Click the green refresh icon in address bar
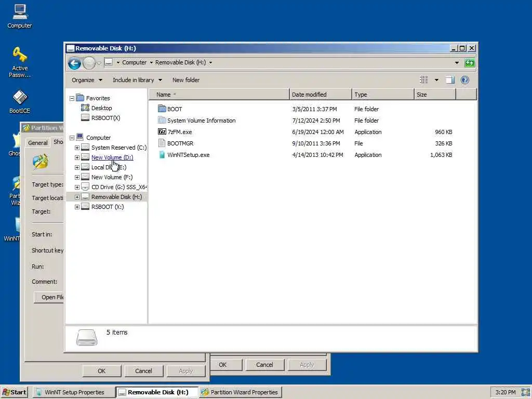Image resolution: width=532 pixels, height=399 pixels. [x=470, y=63]
